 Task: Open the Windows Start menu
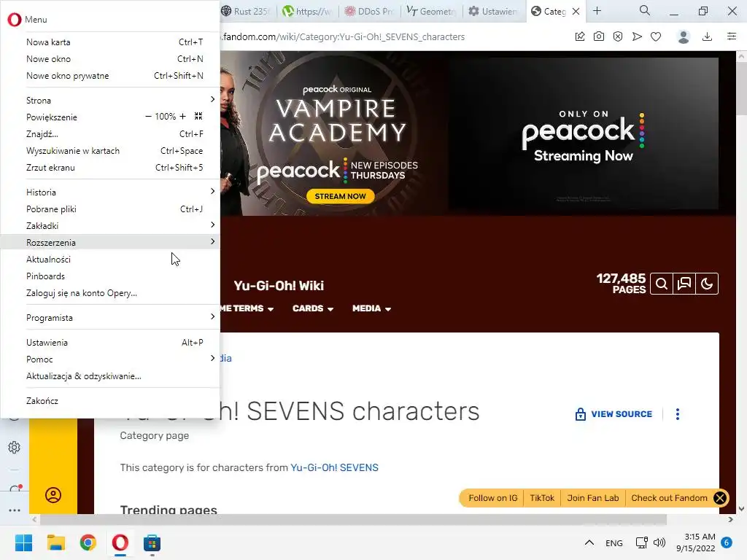point(23,542)
